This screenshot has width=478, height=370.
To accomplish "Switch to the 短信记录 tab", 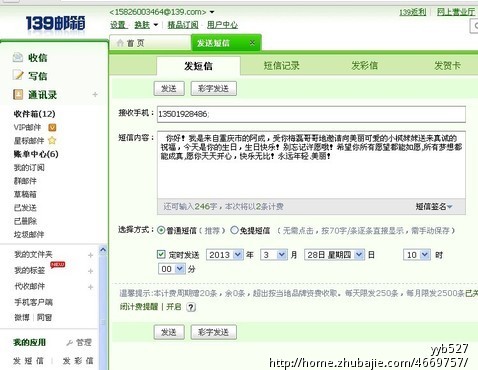I will (281, 66).
